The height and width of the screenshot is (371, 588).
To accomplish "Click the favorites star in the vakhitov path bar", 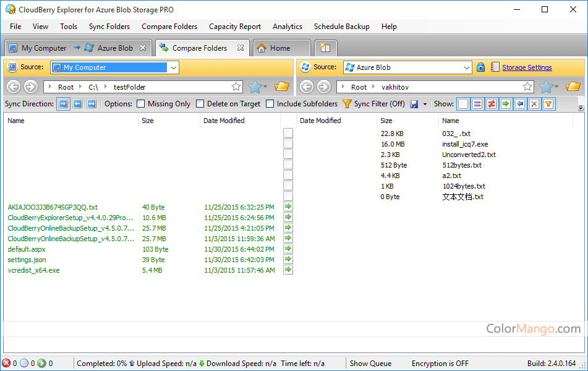I will pyautogui.click(x=528, y=87).
